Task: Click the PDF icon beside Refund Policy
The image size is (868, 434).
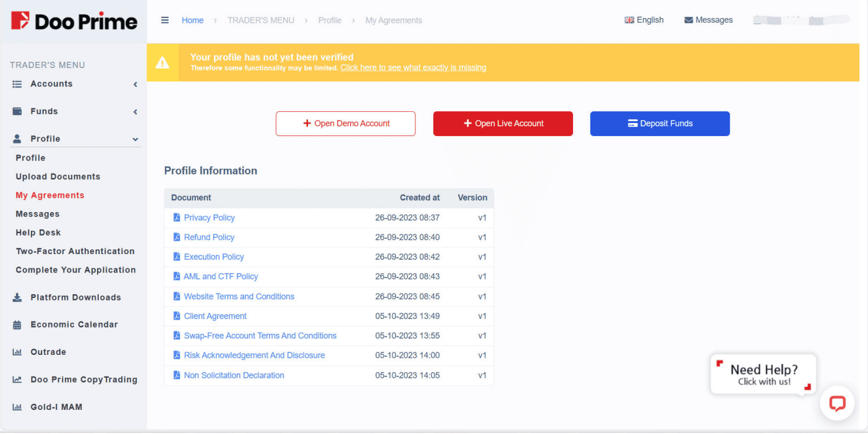Action: click(x=176, y=237)
